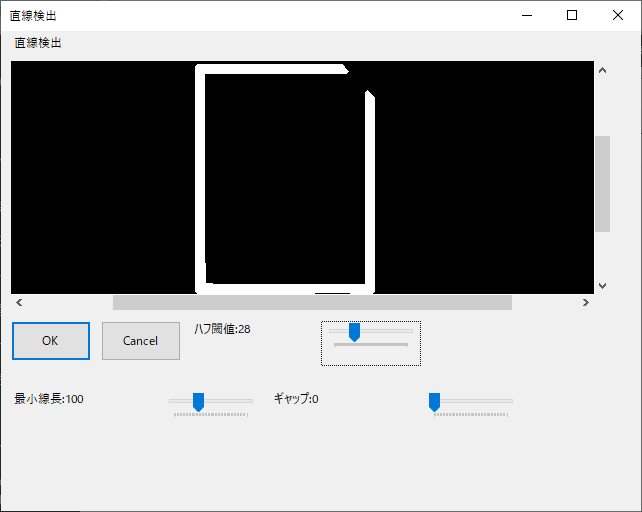
Task: Click the vertical scrollbar thumb
Action: (602, 184)
